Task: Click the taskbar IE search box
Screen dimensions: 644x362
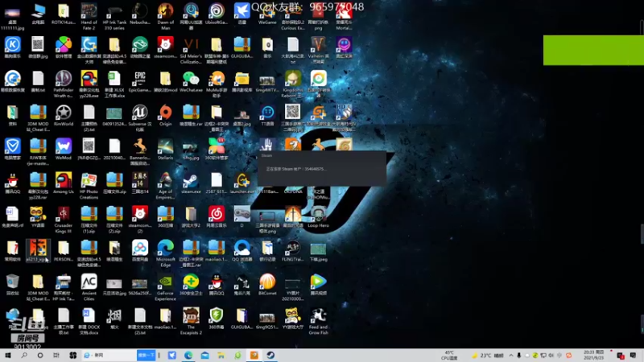Action: [109, 356]
